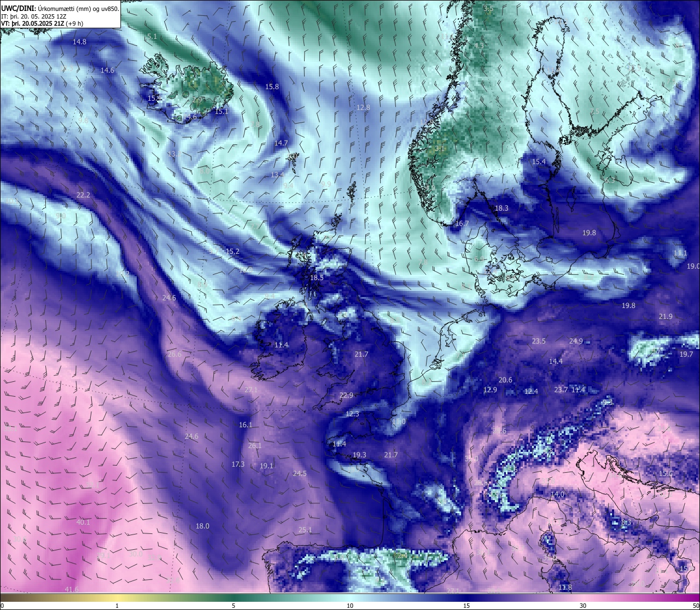The image size is (700, 610).
Task: Click the 15.6 value label
Action: click(666, 473)
